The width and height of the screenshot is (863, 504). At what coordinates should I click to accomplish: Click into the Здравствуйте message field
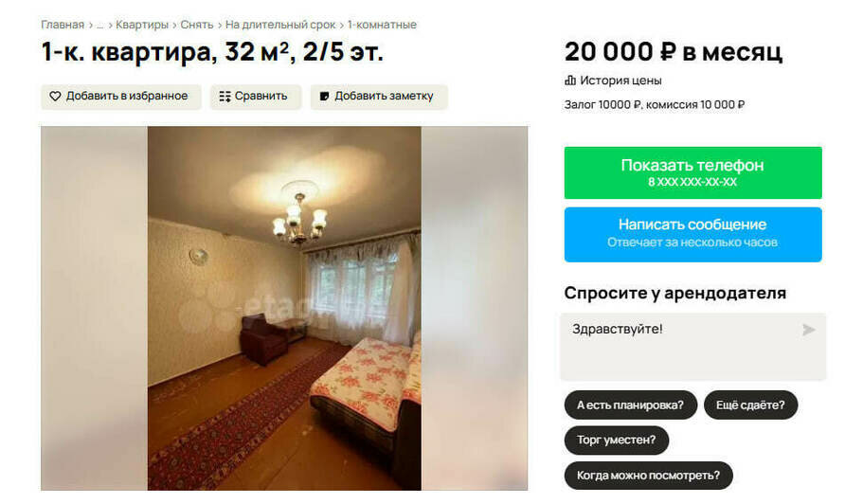coord(692,347)
